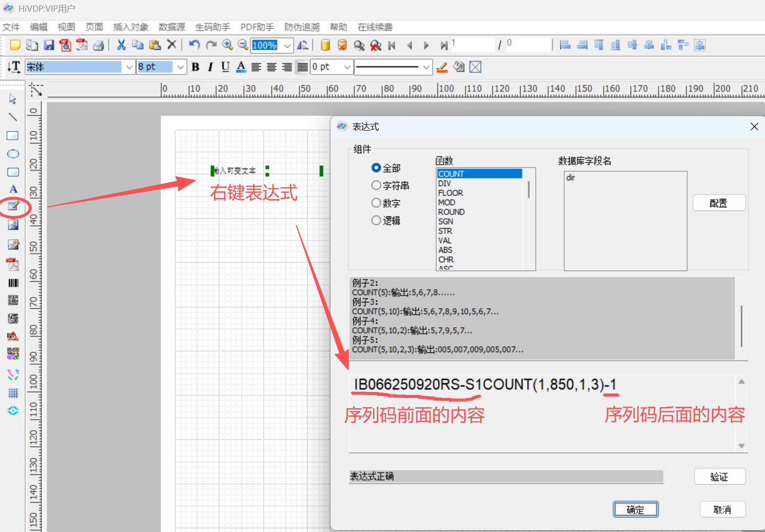Open the 宋体 font name dropdown
The image size is (765, 532).
pos(129,67)
